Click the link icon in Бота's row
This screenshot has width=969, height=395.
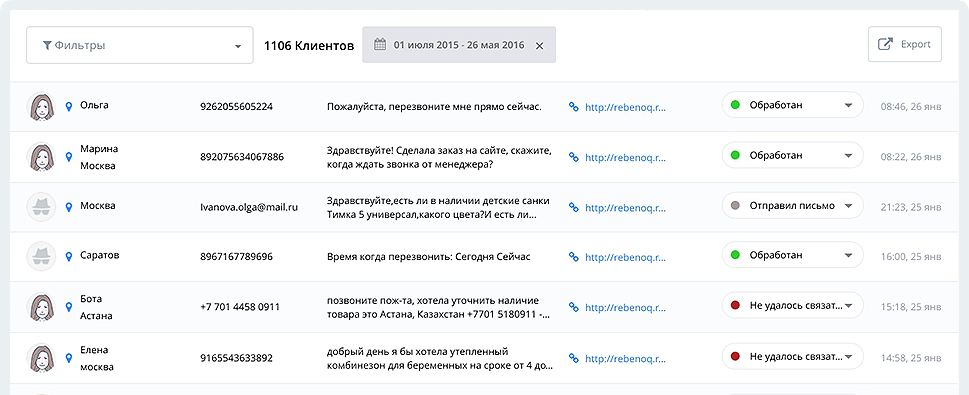coord(573,307)
